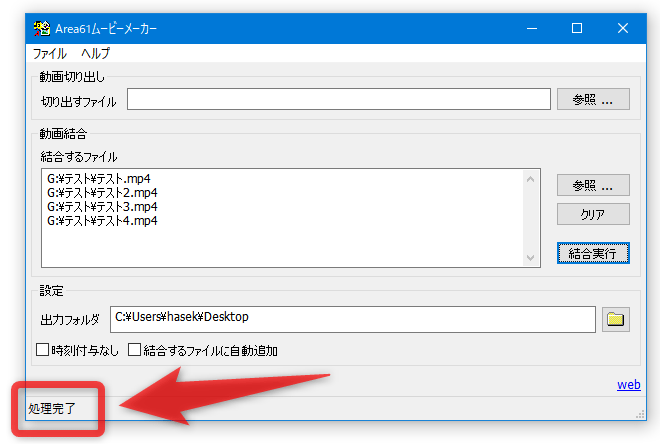Click the 切り出すファイル input field
The width and height of the screenshot is (660, 444).
pos(339,99)
